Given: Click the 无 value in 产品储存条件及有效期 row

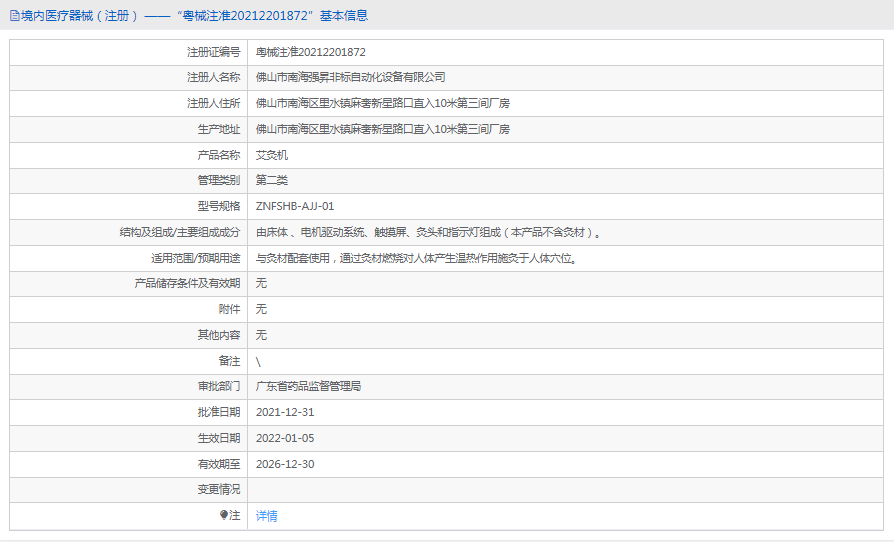Looking at the screenshot, I should (261, 283).
